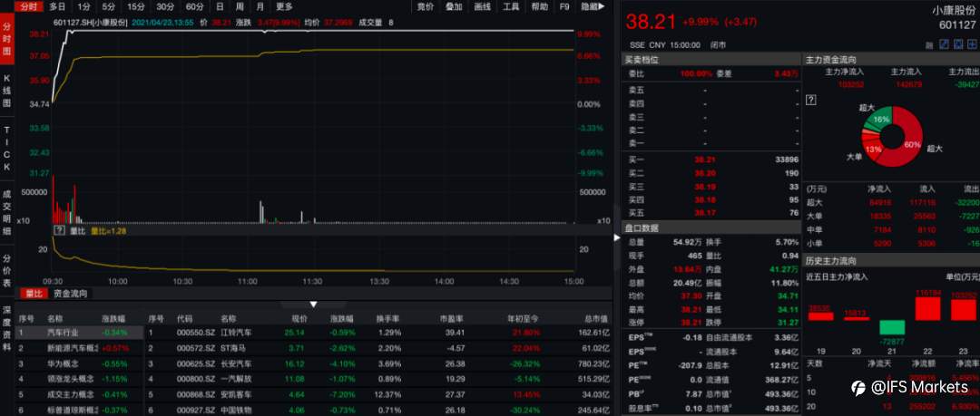Expand the side panel using arrow handle
Screen dimensions: 980x416
[x=617, y=237]
